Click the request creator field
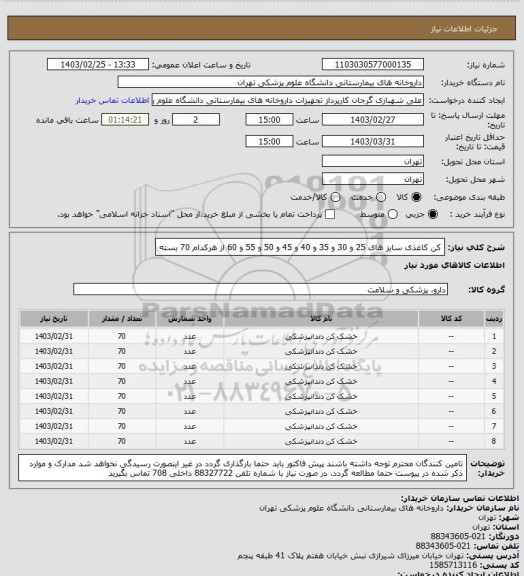Image resolution: width=524 pixels, height=576 pixels. click(x=288, y=100)
